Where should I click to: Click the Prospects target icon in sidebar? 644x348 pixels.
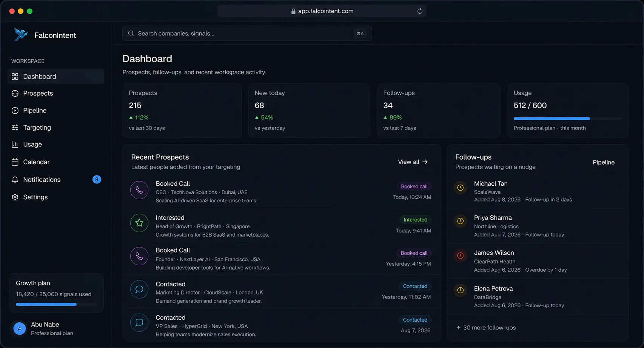pos(15,93)
